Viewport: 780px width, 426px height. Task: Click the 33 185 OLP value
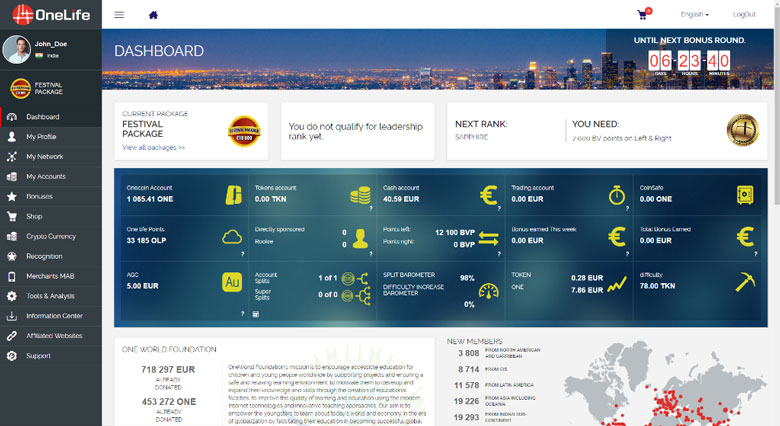146,240
